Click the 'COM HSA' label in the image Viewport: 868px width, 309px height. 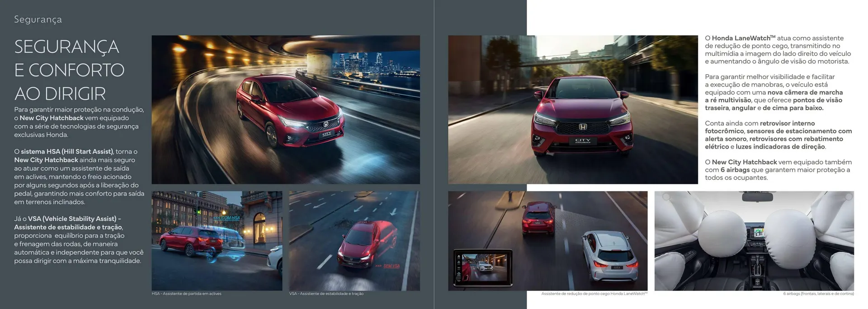(x=227, y=218)
